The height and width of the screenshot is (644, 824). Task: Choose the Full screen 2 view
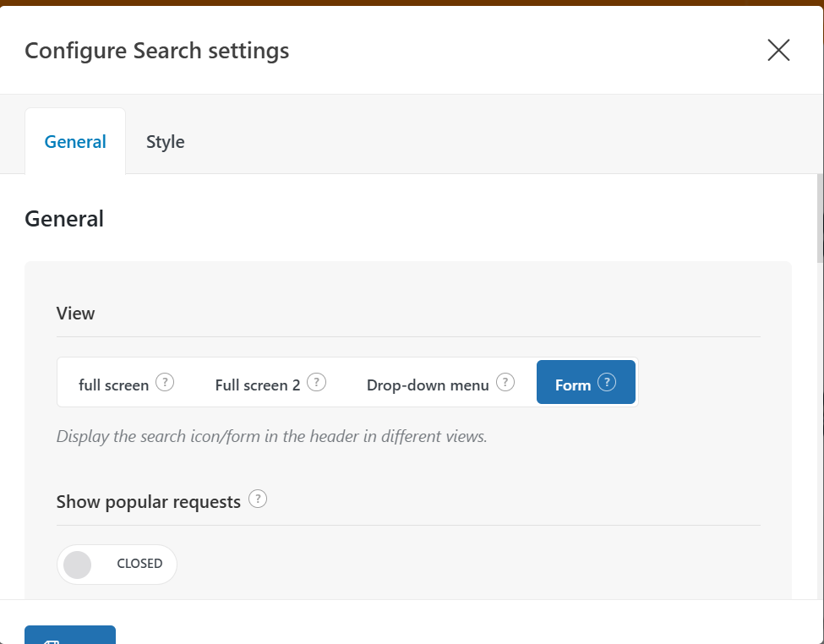click(x=270, y=383)
